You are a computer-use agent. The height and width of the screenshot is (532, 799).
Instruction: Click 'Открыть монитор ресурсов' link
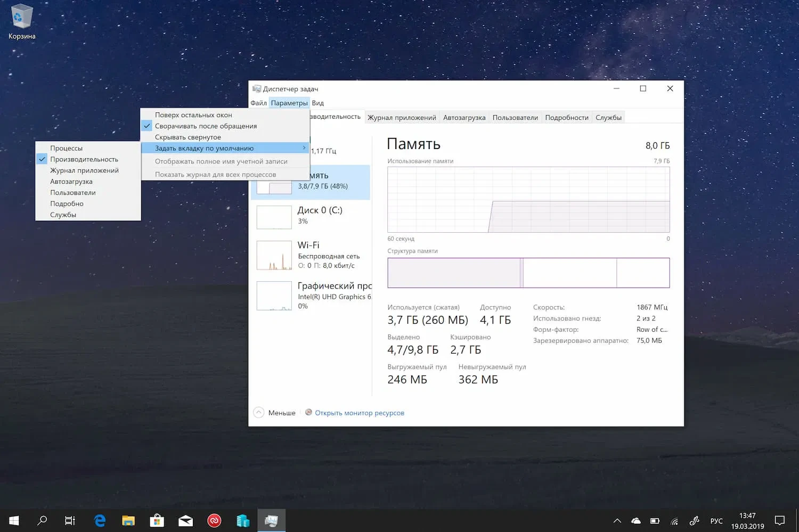coord(359,413)
